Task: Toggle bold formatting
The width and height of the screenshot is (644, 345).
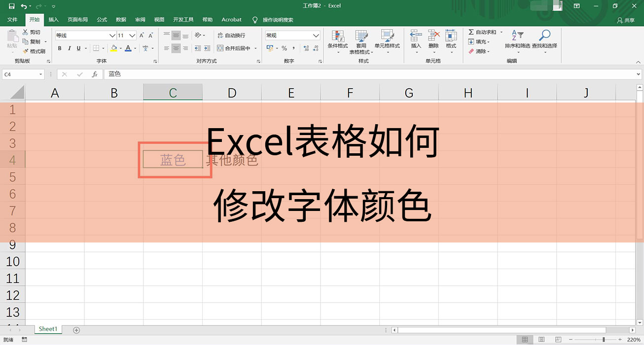Action: click(60, 48)
